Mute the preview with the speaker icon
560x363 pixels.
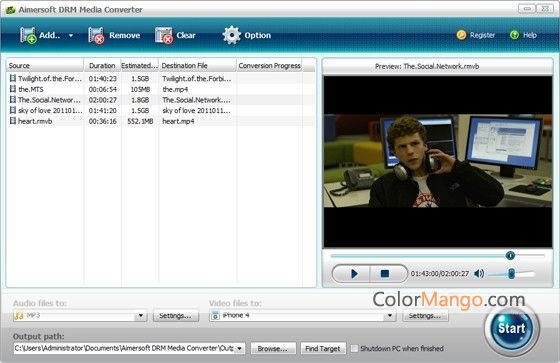coord(479,274)
